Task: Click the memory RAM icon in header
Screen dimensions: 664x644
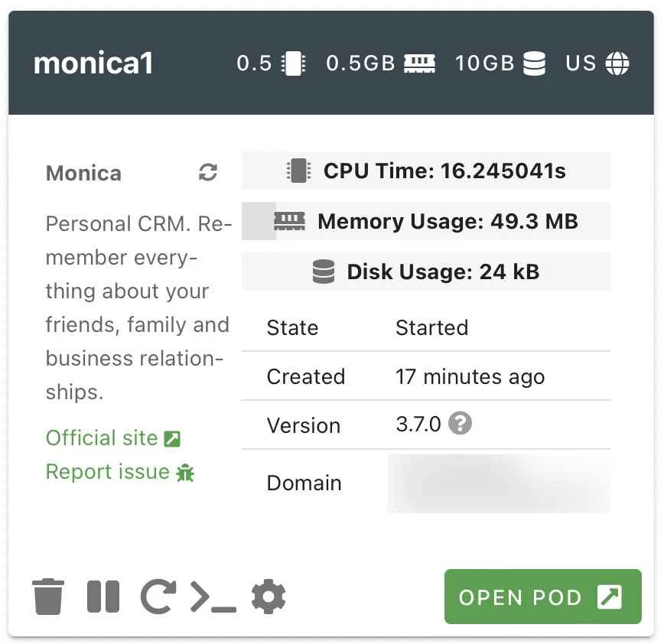Action: click(419, 63)
